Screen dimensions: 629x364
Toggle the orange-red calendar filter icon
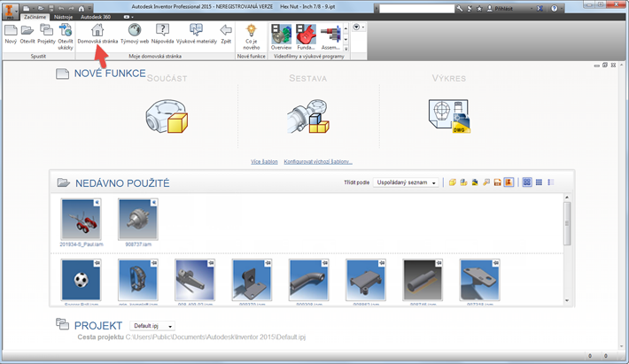(x=497, y=182)
